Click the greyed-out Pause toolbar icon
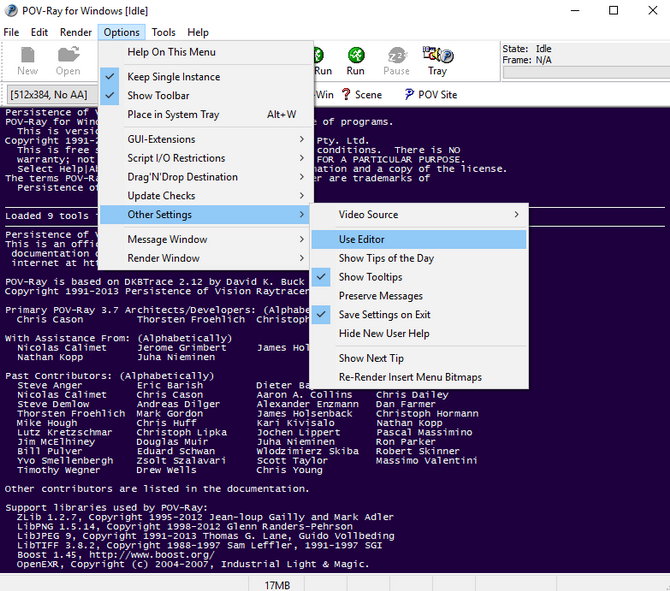The width and height of the screenshot is (670, 591). 397,56
